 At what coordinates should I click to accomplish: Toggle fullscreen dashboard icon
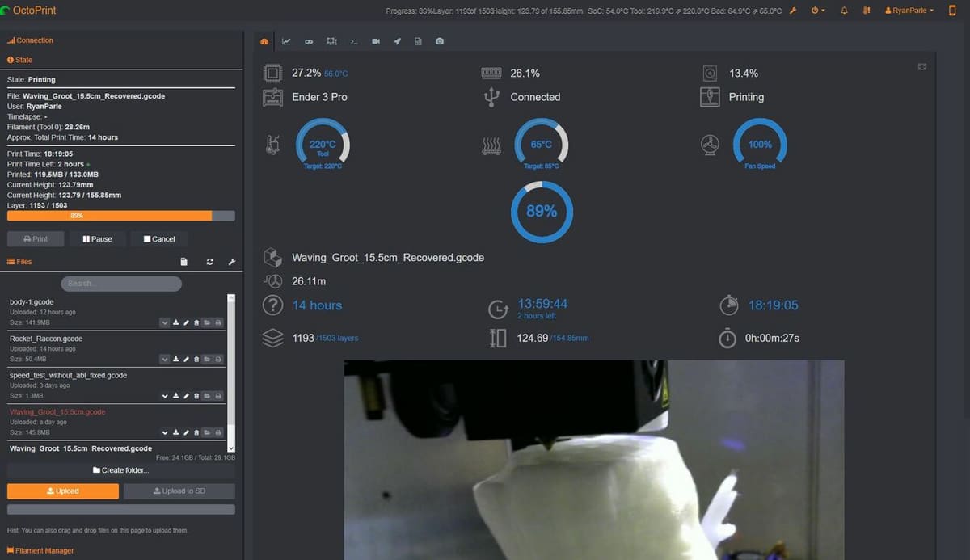pyautogui.click(x=922, y=66)
